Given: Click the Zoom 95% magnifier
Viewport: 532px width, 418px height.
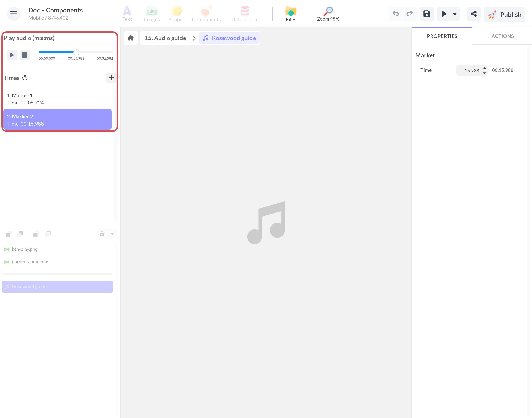Looking at the screenshot, I should click(328, 14).
